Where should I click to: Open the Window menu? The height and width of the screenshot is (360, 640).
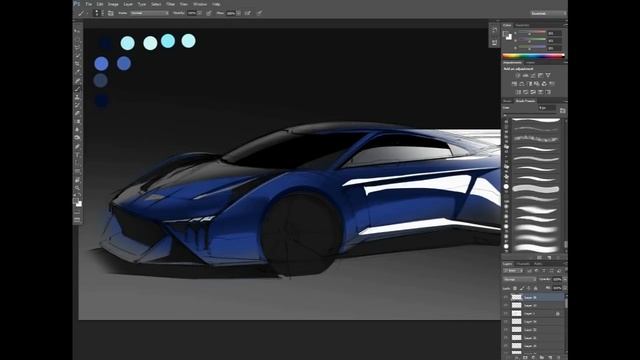click(x=200, y=4)
